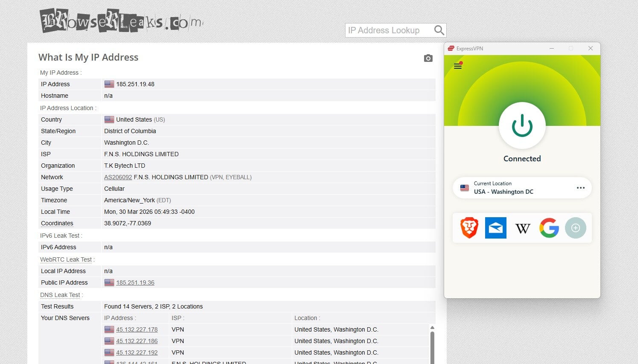Open the ExpressVPN hamburger menu
This screenshot has width=638, height=364.
[x=457, y=66]
